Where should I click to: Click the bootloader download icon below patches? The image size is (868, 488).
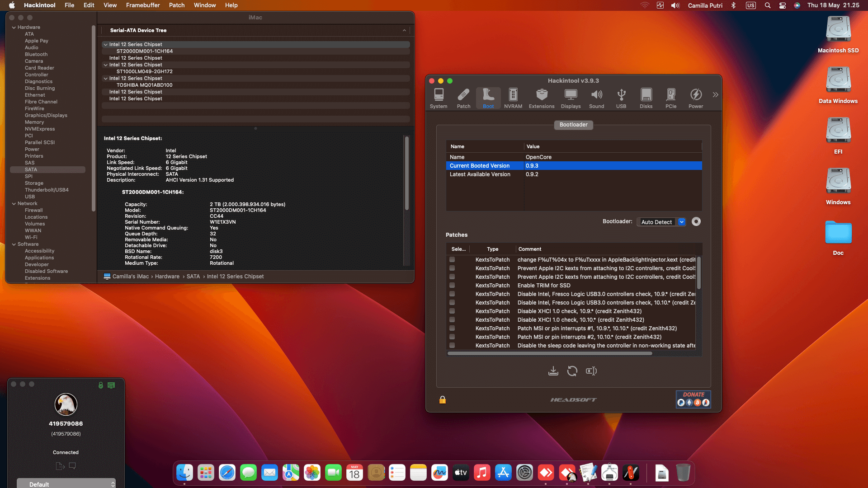coord(553,371)
